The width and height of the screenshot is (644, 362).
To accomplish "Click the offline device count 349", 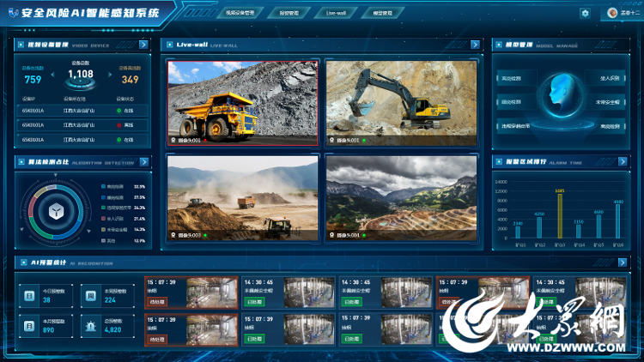I will tap(130, 80).
